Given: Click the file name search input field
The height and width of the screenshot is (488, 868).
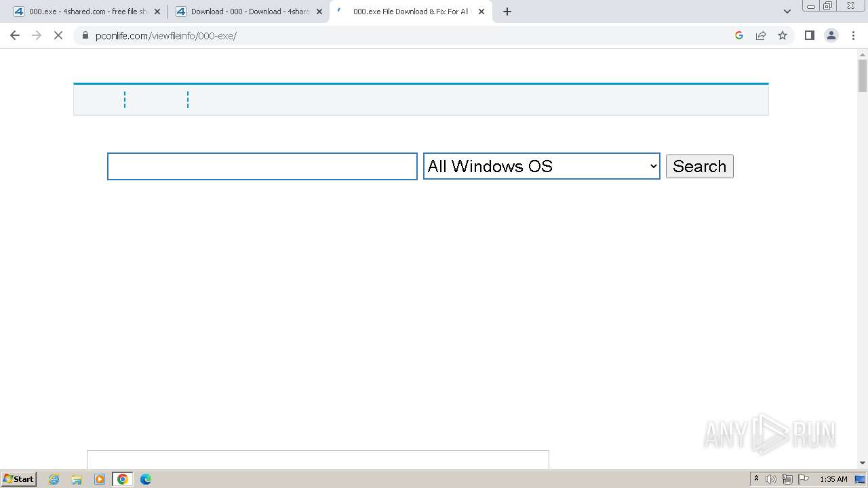Looking at the screenshot, I should coord(262,166).
